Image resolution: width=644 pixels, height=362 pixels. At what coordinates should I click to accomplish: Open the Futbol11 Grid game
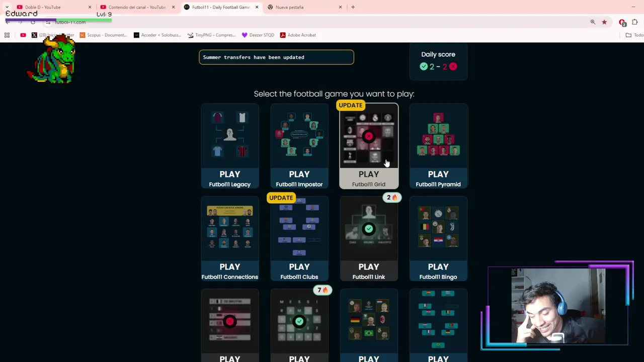pyautogui.click(x=369, y=146)
